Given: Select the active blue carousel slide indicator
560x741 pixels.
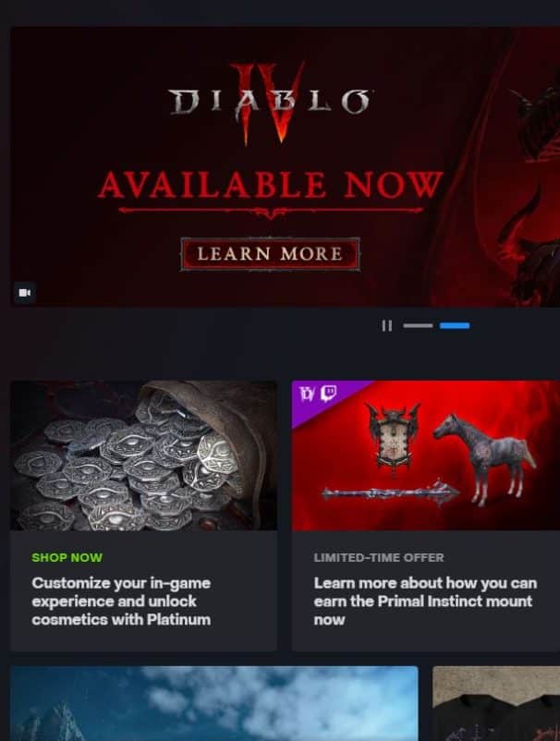Looking at the screenshot, I should pyautogui.click(x=455, y=325).
